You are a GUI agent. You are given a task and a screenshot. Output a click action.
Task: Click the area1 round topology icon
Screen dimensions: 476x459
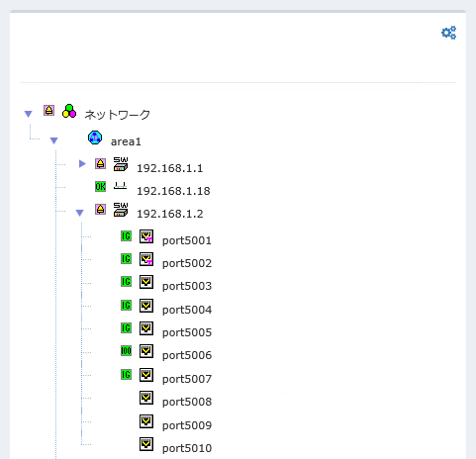point(95,138)
